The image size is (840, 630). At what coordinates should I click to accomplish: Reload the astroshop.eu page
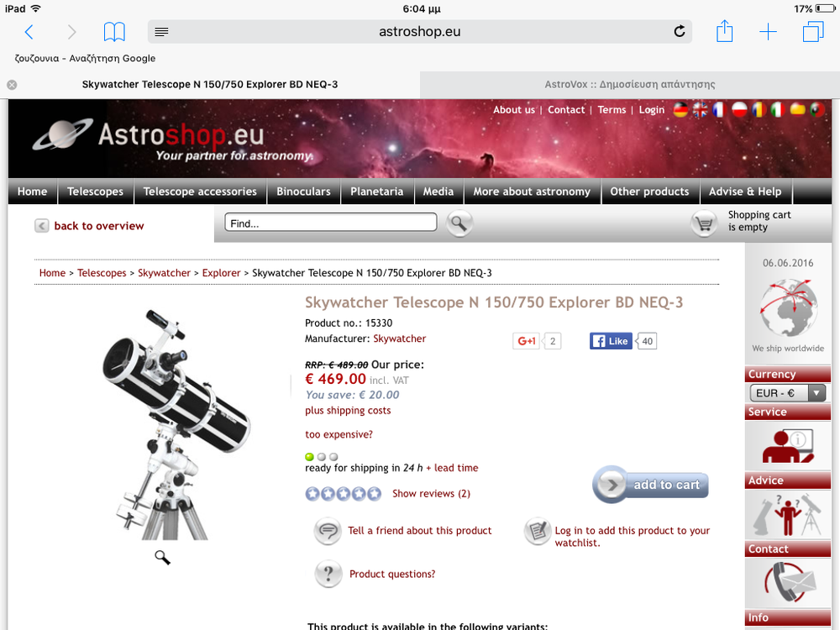pyautogui.click(x=680, y=31)
